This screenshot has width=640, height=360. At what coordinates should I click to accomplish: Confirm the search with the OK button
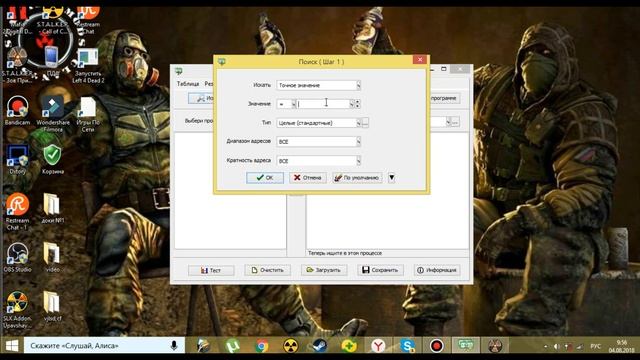[265, 178]
